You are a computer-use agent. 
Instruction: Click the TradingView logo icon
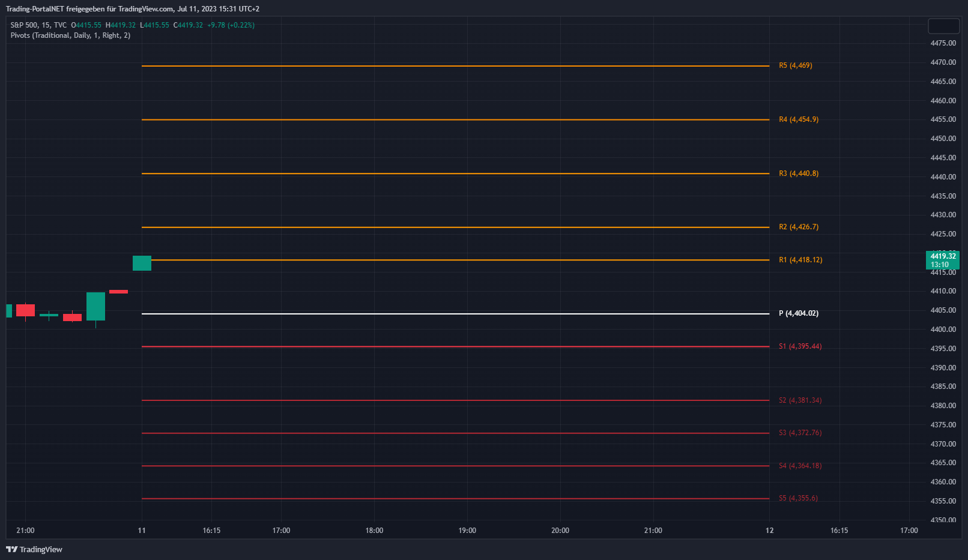(11, 549)
